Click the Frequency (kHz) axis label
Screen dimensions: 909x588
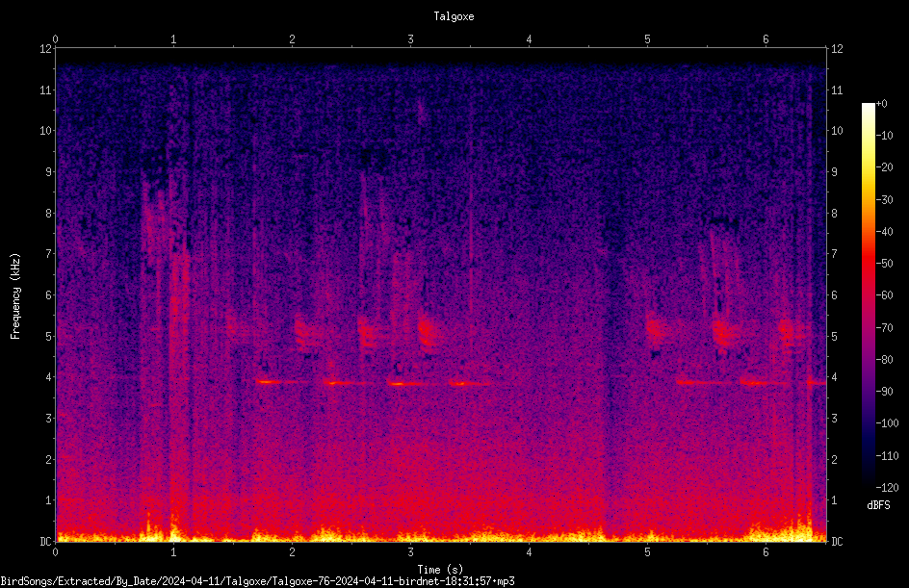click(15, 295)
